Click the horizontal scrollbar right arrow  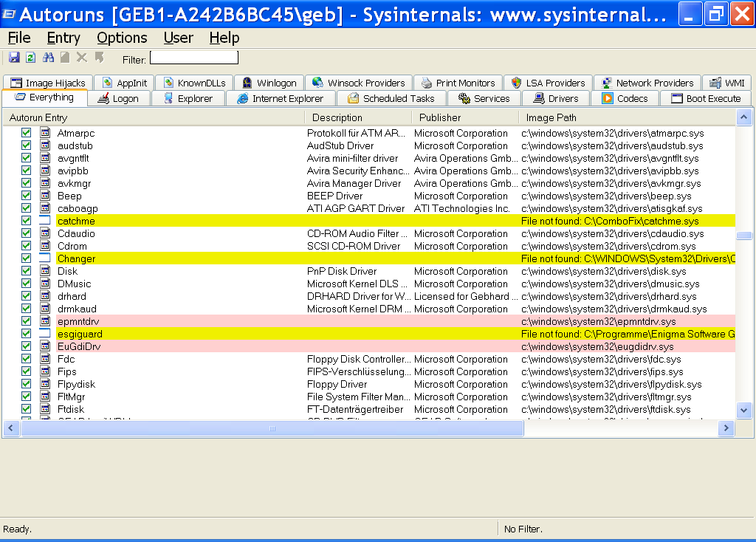click(x=726, y=428)
